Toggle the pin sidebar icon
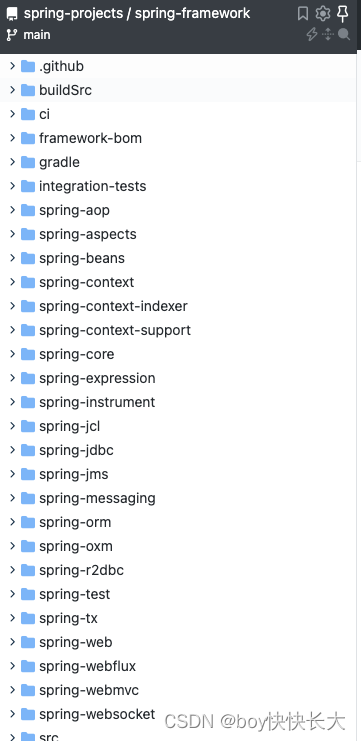 pos(343,14)
